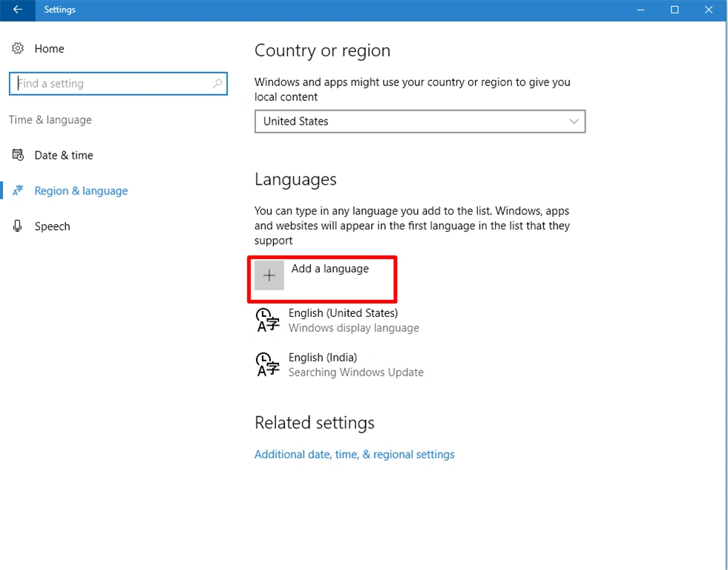
Task: Click the Home label in sidebar
Action: pyautogui.click(x=49, y=49)
